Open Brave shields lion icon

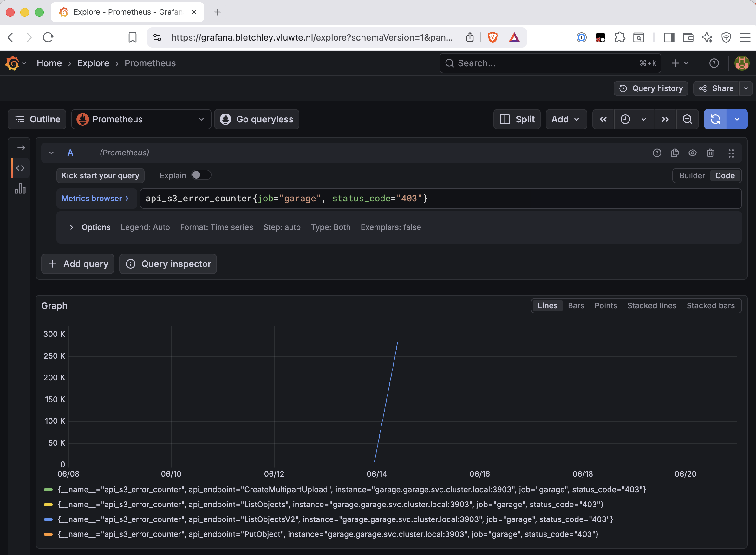[x=492, y=37]
